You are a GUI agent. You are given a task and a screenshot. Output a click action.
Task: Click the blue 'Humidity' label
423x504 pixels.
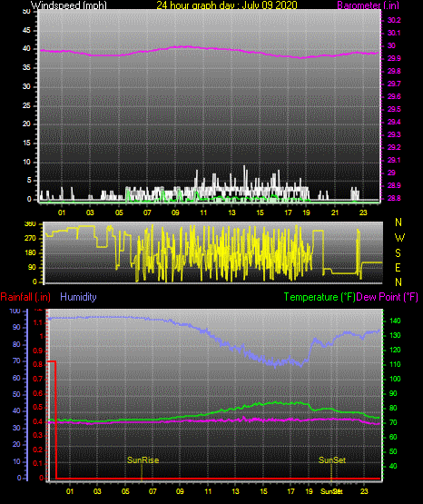coord(78,297)
